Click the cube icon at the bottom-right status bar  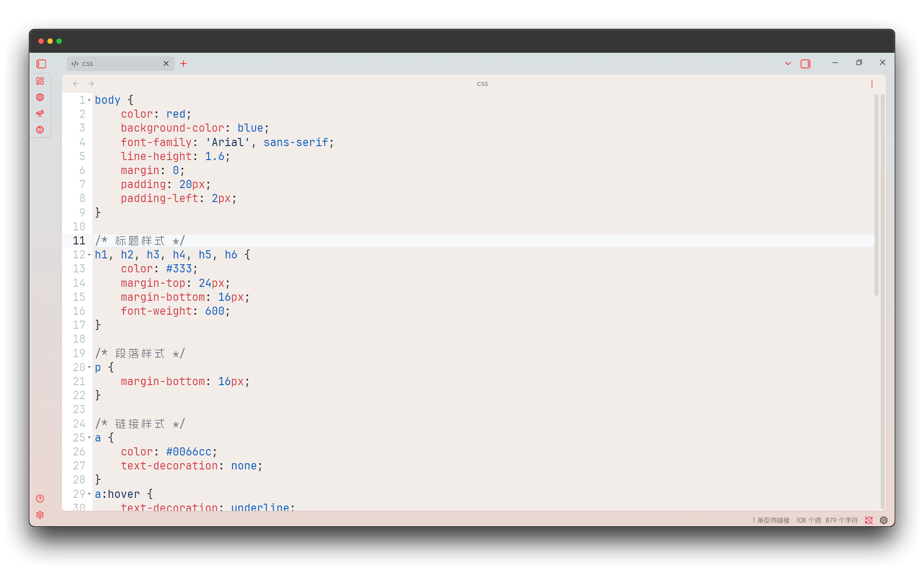(883, 520)
